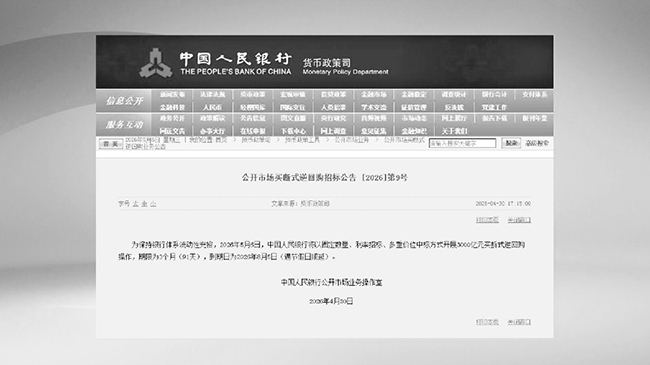Click the upper 关闭窗口 close-window link

[x=519, y=220]
